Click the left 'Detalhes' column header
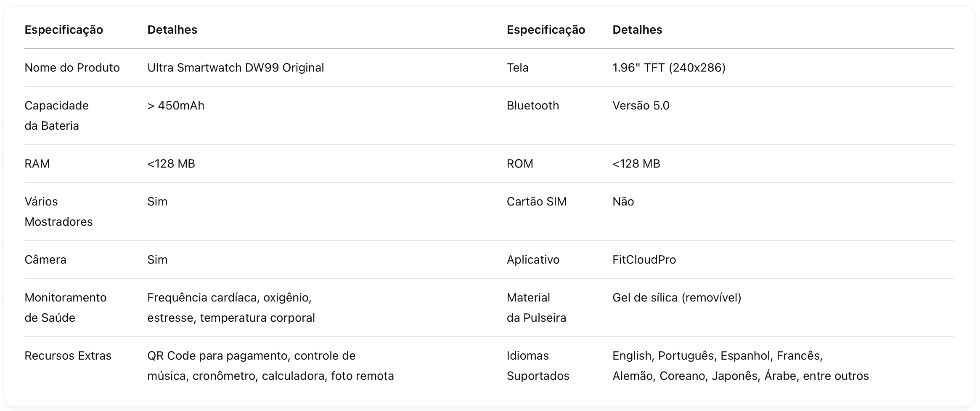Viewport: 980px width, 411px height. [x=172, y=29]
